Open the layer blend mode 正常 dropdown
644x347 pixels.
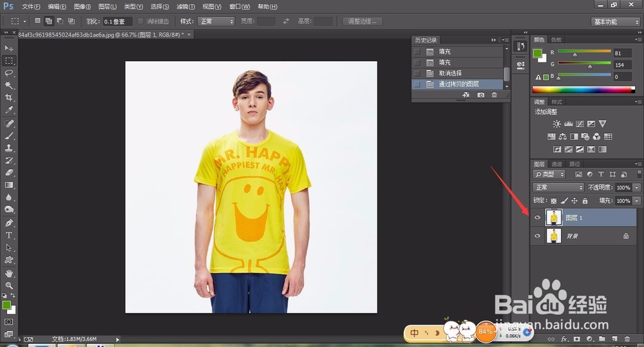tap(558, 187)
